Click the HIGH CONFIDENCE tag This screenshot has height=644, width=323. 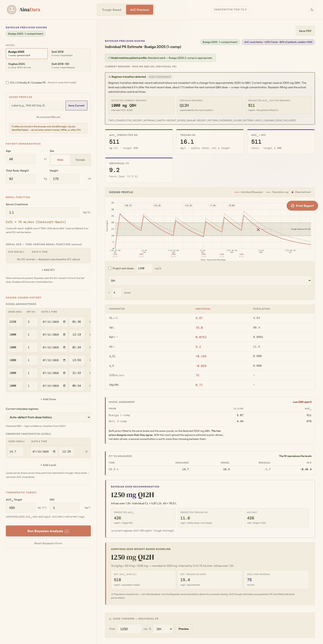point(160,77)
